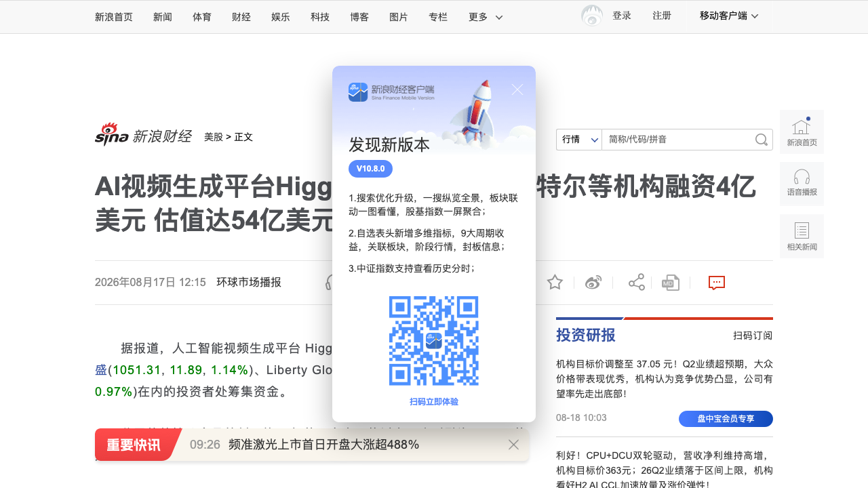Click the 注册 link
The width and height of the screenshot is (868, 488).
662,16
